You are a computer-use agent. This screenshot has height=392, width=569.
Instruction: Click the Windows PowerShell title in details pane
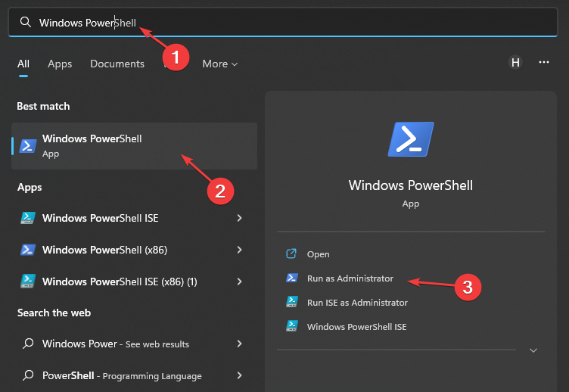tap(411, 185)
